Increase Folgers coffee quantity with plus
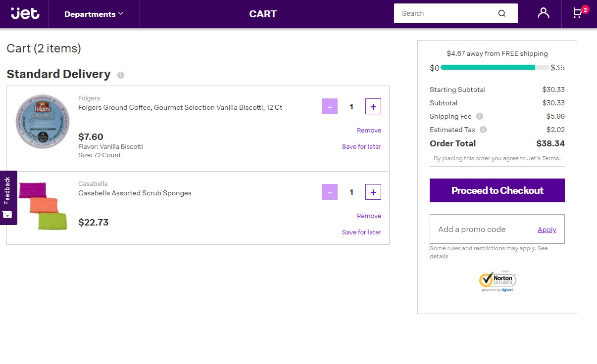The width and height of the screenshot is (597, 364). 373,106
